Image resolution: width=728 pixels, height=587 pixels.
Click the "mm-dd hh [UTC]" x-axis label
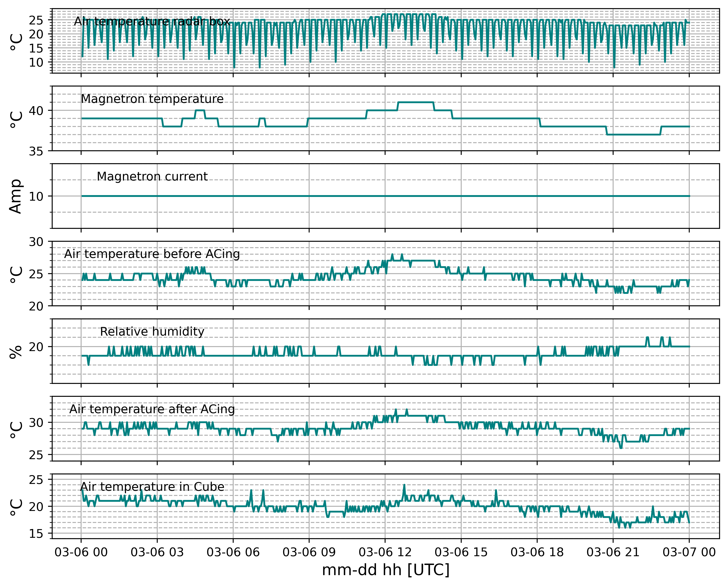(x=385, y=570)
